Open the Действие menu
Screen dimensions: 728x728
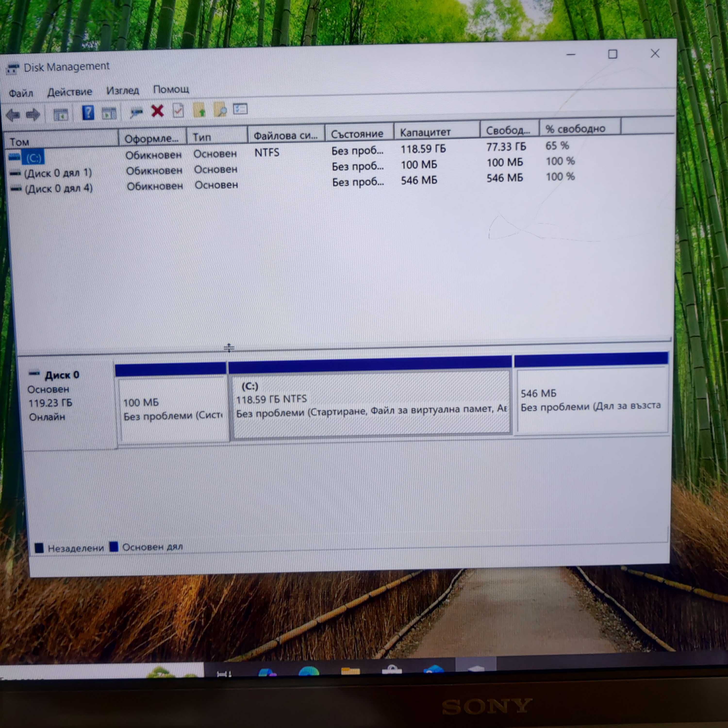coord(70,92)
